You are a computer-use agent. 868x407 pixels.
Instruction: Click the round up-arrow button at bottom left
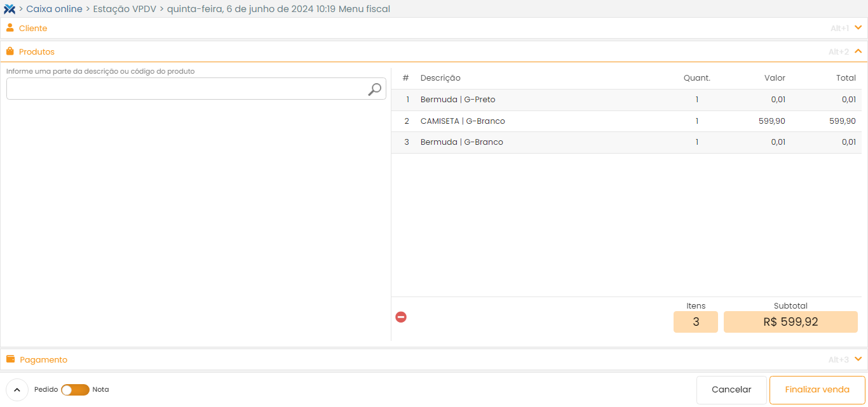point(17,390)
